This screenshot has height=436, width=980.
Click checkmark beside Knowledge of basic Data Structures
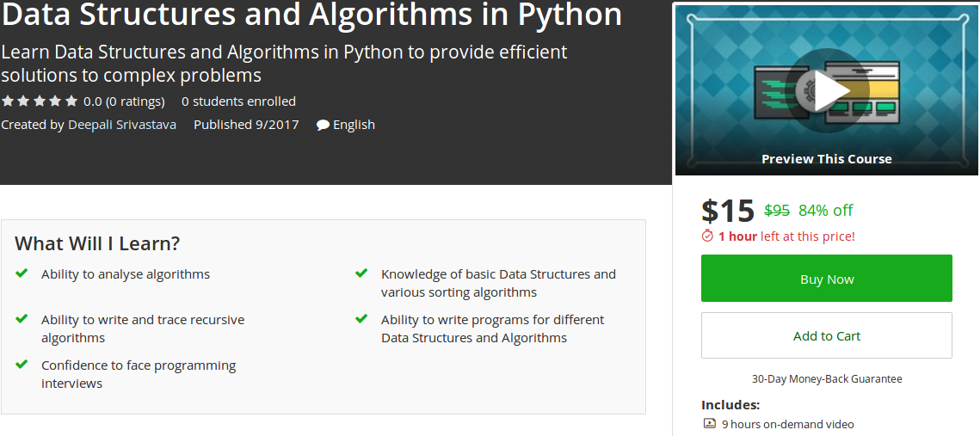click(361, 273)
